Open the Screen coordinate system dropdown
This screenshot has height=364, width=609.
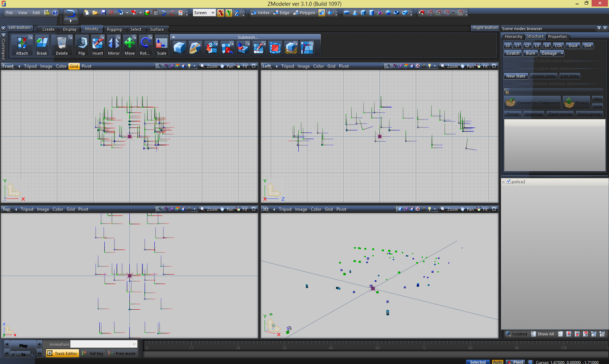tap(204, 13)
